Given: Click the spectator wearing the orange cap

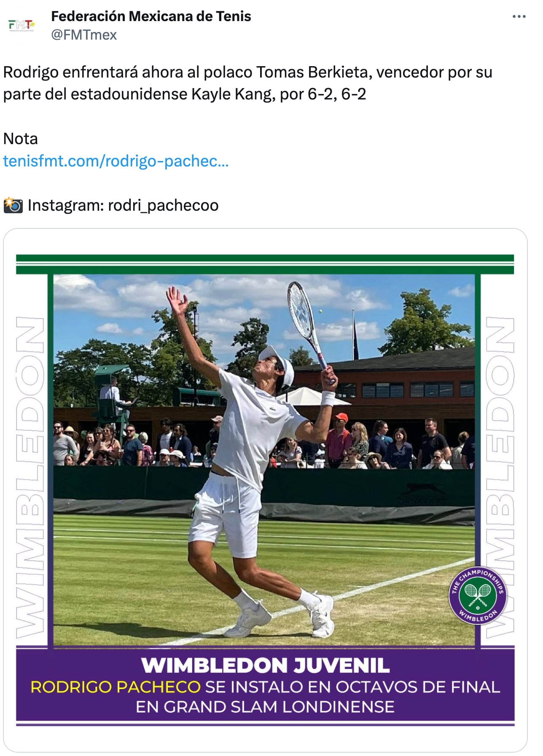Looking at the screenshot, I should point(339,440).
